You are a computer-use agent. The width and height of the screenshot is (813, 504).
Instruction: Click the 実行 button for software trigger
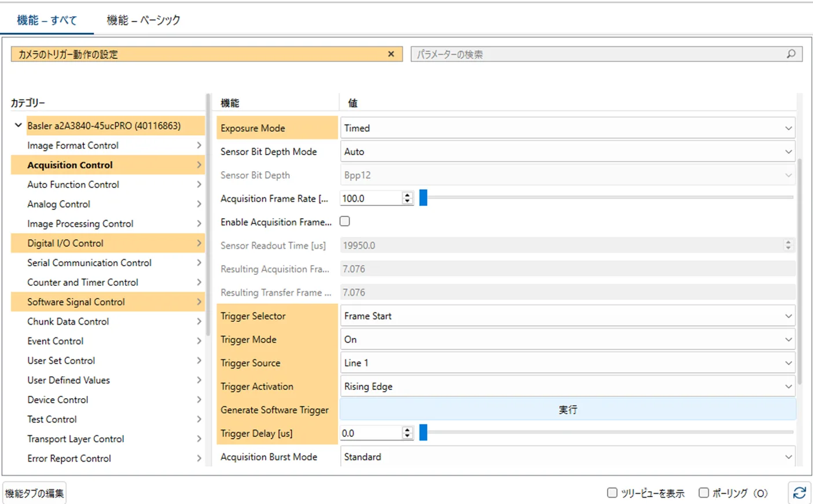pos(568,410)
